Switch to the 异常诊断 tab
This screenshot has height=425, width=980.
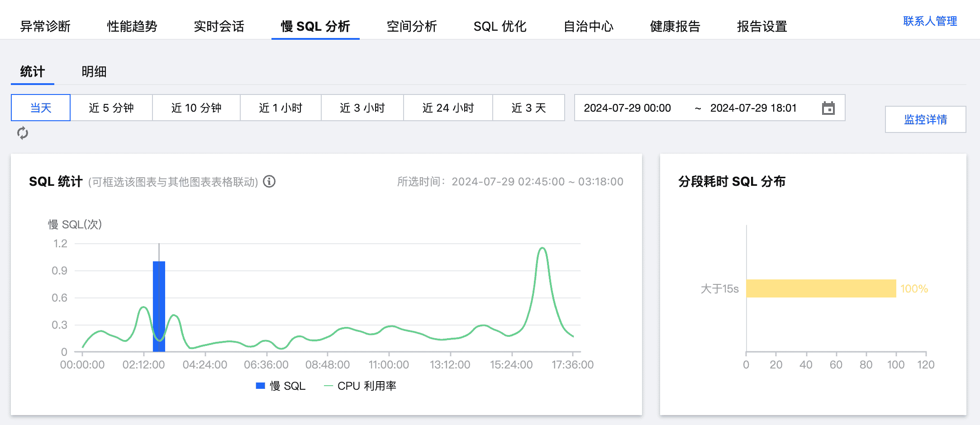pos(45,26)
